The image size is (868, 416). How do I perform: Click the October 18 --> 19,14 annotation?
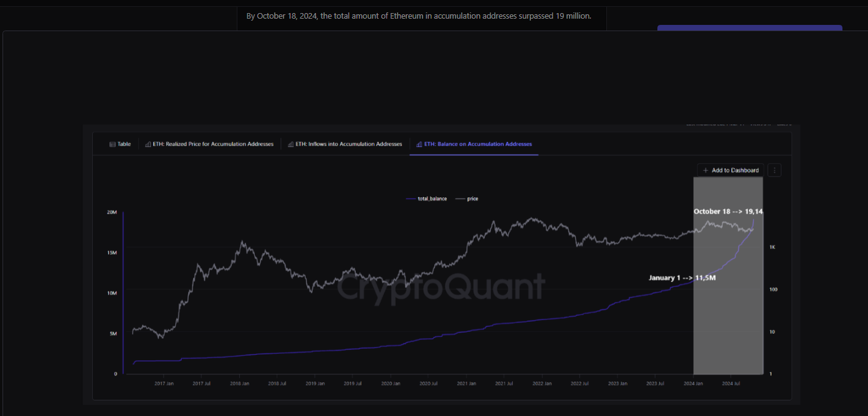pyautogui.click(x=728, y=212)
